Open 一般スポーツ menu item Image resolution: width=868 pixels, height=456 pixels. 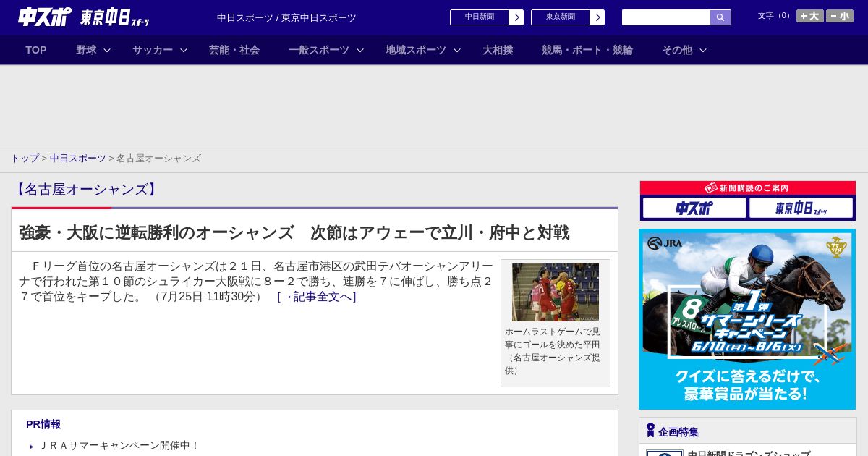(x=319, y=50)
